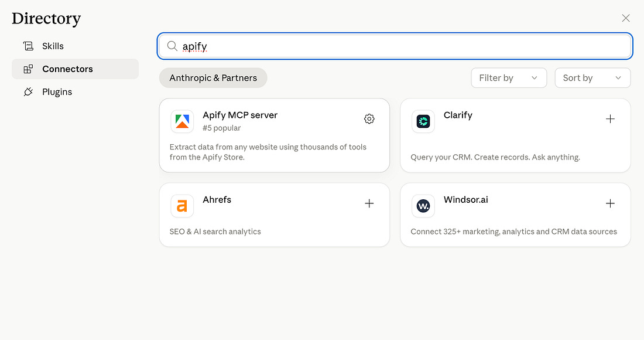Open settings for Apify MCP server
This screenshot has width=644, height=340.
tap(369, 118)
